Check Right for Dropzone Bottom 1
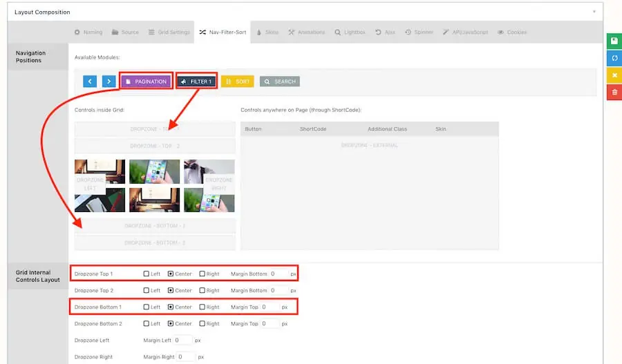This screenshot has height=364, width=622. click(x=202, y=307)
